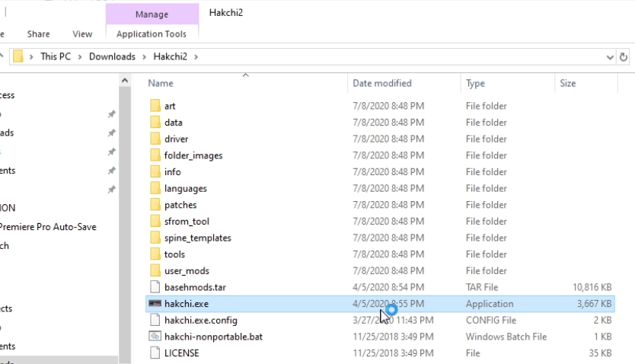This screenshot has height=364, width=635.
Task: Select the hakchi-nonportable.bat file name
Action: pyautogui.click(x=213, y=337)
